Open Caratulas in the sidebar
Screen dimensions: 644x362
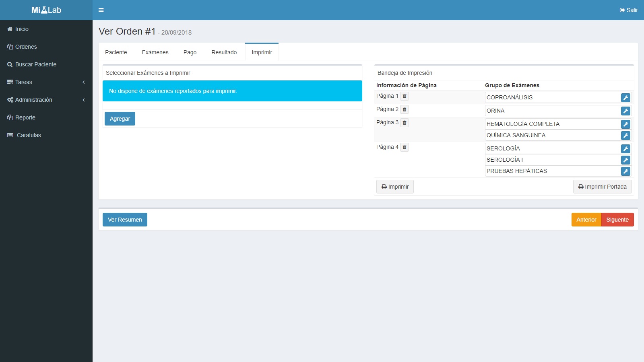[46, 135]
